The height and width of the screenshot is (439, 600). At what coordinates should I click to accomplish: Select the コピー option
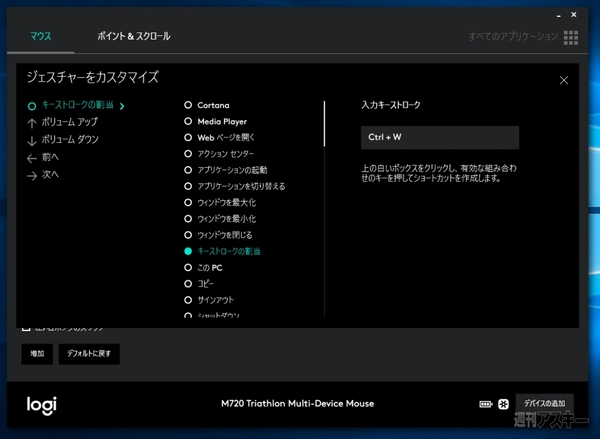coord(199,284)
